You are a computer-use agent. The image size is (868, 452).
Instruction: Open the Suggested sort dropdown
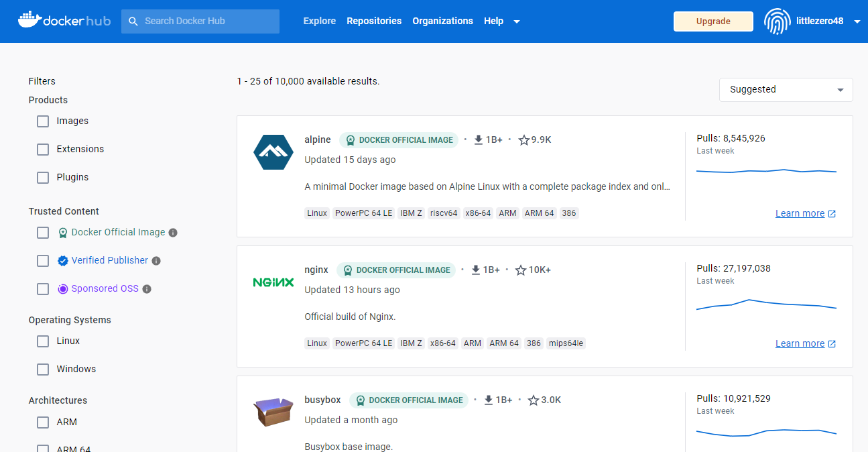point(786,90)
